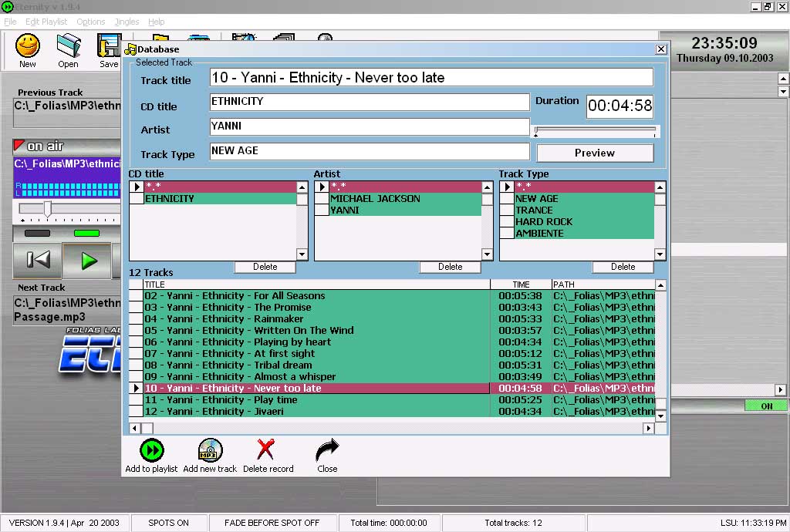Click the Track title input field
This screenshot has height=532, width=790.
pyautogui.click(x=431, y=78)
